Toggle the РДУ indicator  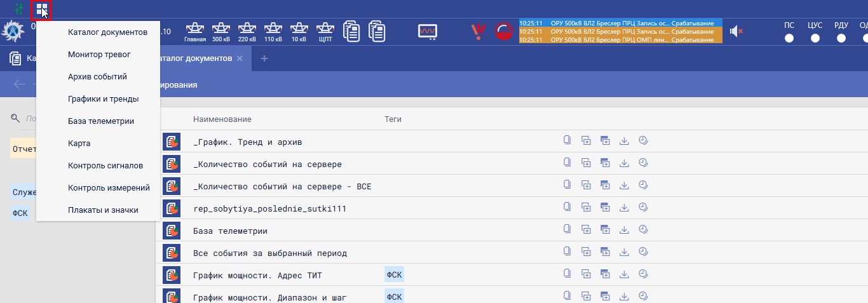841,38
